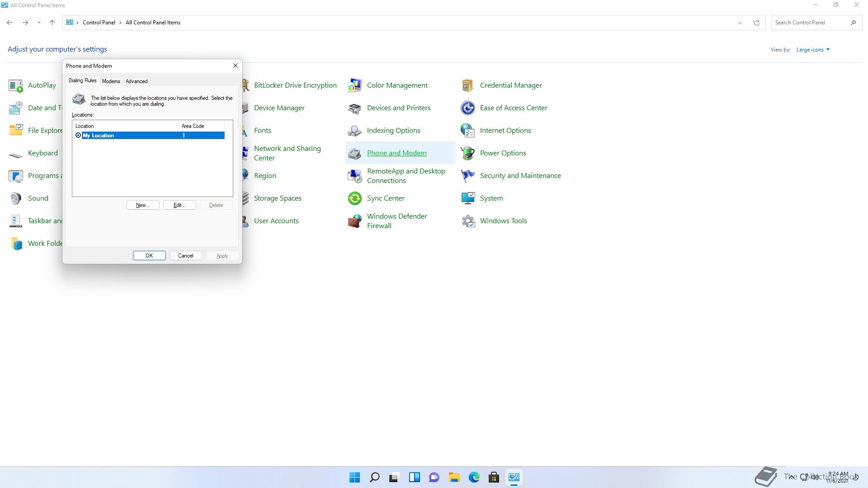Viewport: 868px width, 488px height.
Task: Switch to the Advanced tab
Action: tap(137, 81)
